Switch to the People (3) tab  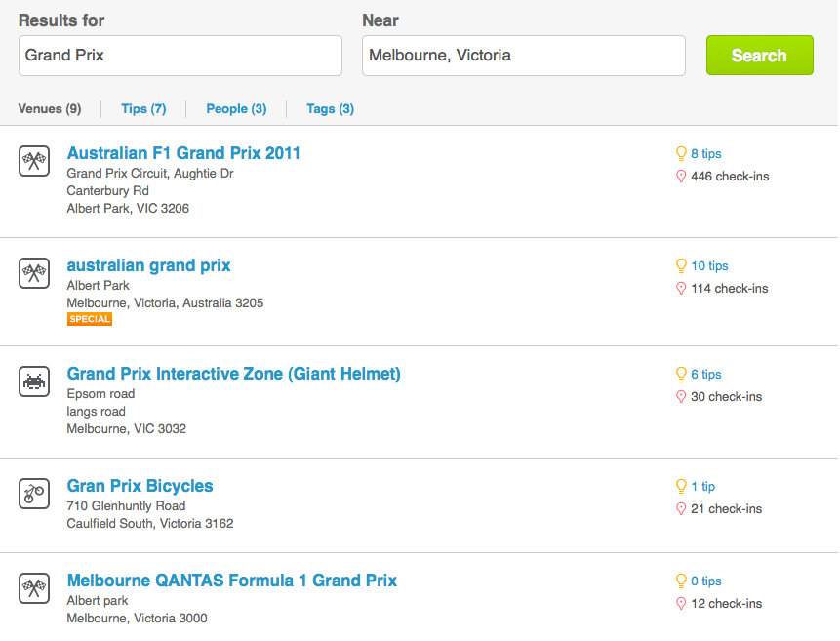(236, 109)
